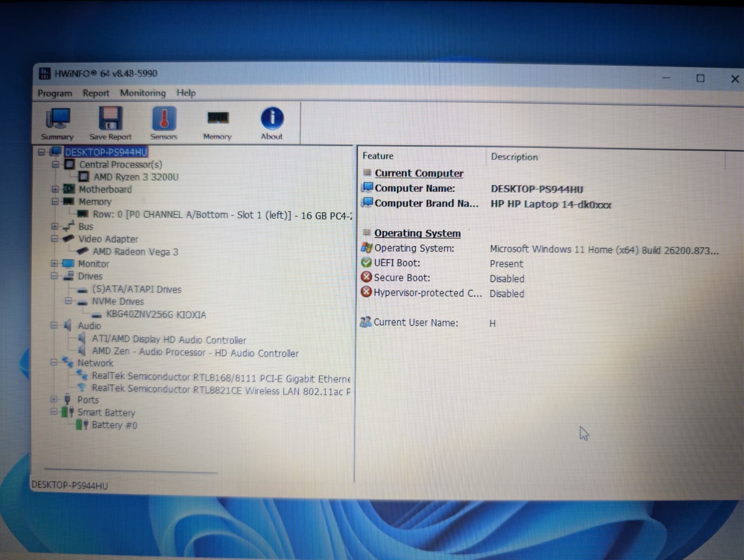Expand the Monitor node
Screen dimensions: 744x560
[x=54, y=263]
